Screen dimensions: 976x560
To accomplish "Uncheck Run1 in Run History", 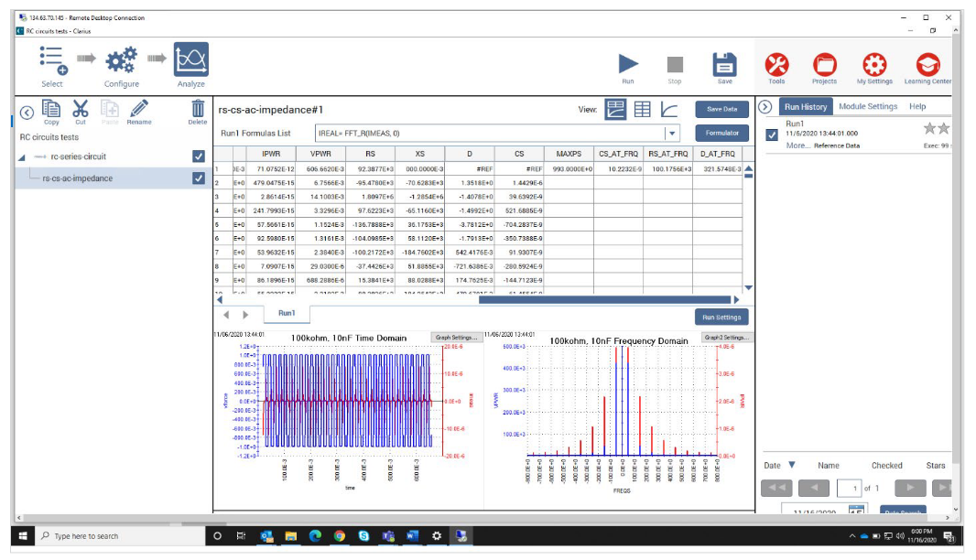I will point(772,135).
